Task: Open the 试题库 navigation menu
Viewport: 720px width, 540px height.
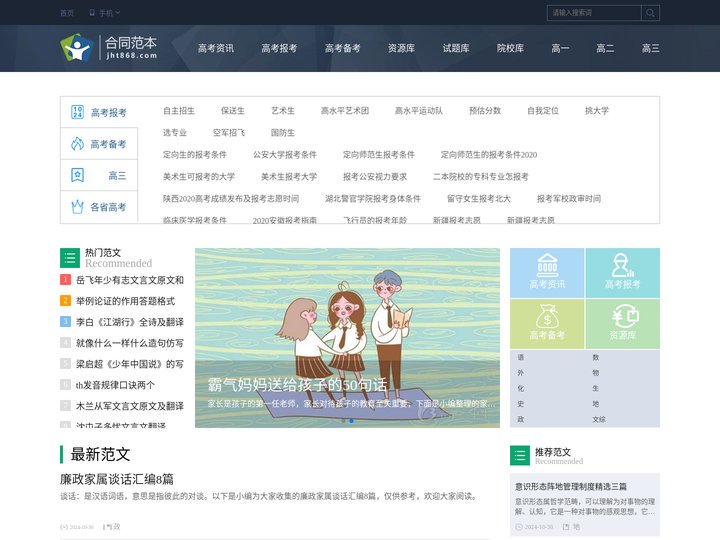Action: click(x=456, y=48)
